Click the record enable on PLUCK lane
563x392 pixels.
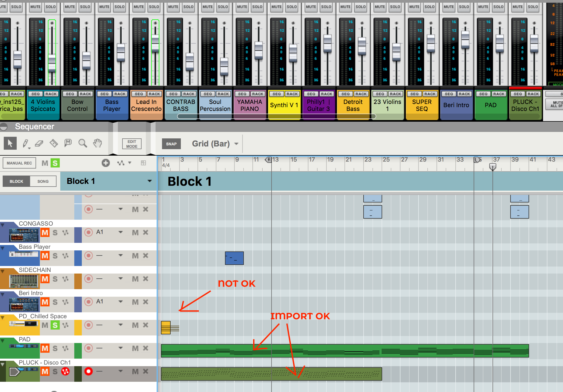coord(89,371)
